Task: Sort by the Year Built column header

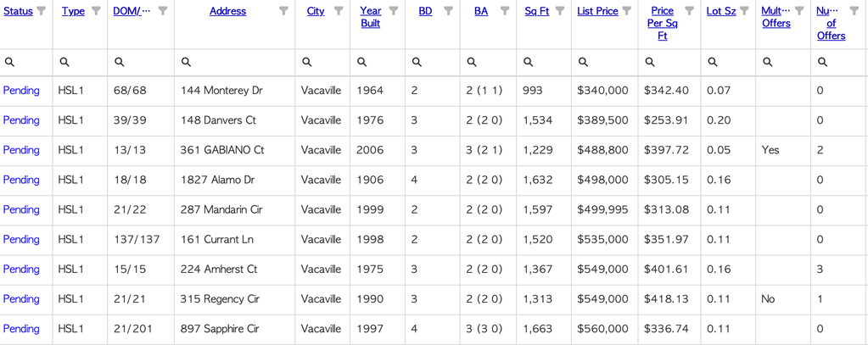Action: (370, 17)
